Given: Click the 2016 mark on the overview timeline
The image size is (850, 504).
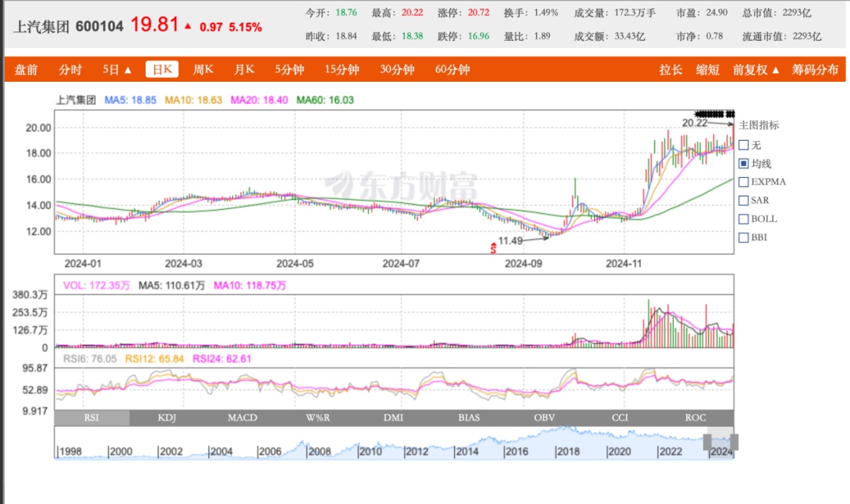Looking at the screenshot, I should (x=516, y=451).
